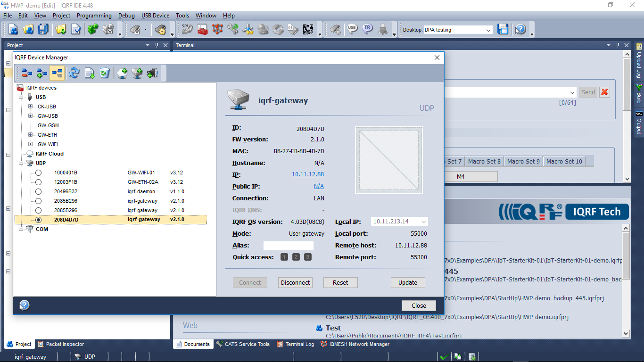Click the Open Project folder toolbar icon

pyautogui.click(x=28, y=29)
